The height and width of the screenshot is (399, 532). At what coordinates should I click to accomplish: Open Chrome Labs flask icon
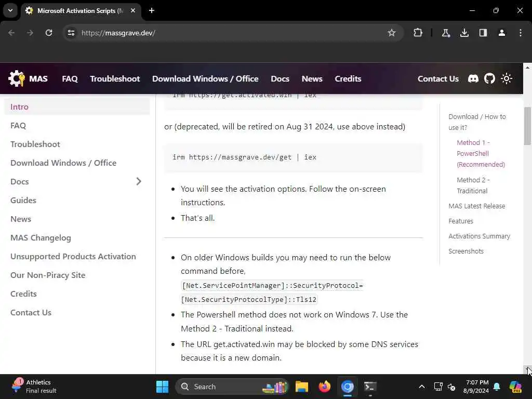pos(445,33)
